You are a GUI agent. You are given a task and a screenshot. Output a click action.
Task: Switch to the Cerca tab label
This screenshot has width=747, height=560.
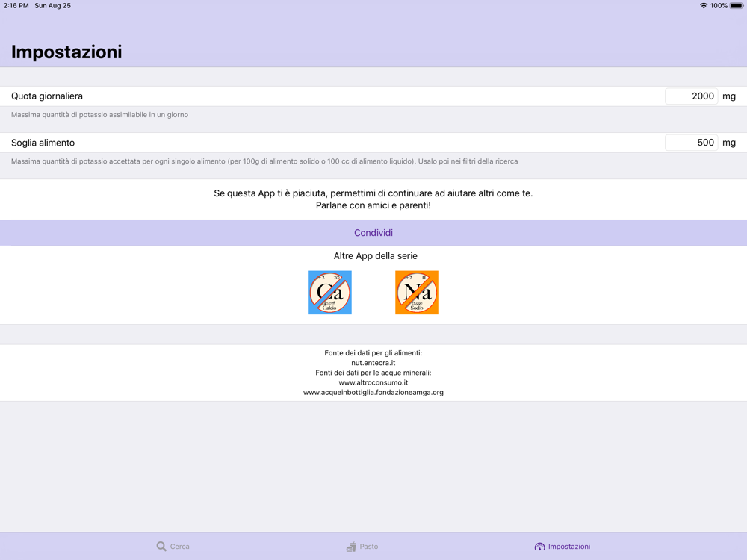[179, 547]
